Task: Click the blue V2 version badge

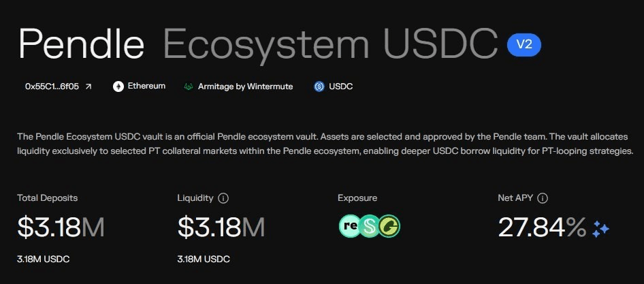Action: click(x=524, y=45)
